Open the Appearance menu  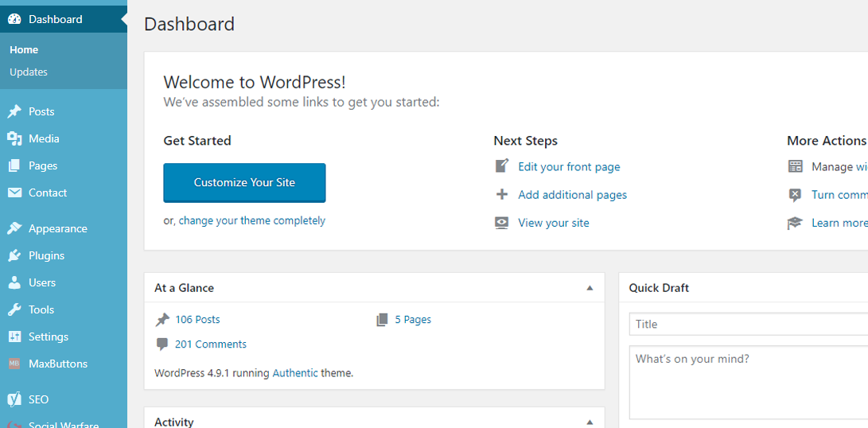click(x=64, y=228)
